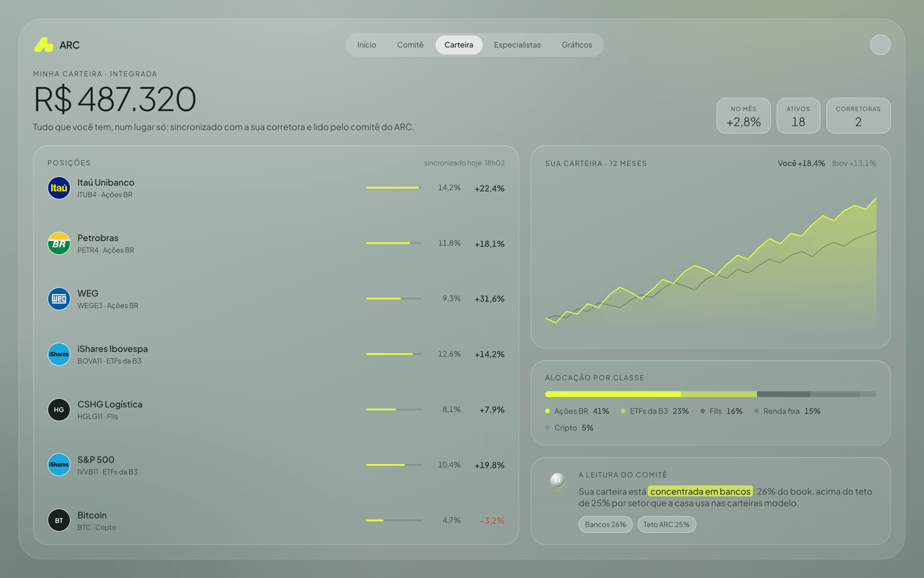Click the +7,9% return for CSHG Logística
Viewport: 924px width, 578px height.
click(492, 410)
